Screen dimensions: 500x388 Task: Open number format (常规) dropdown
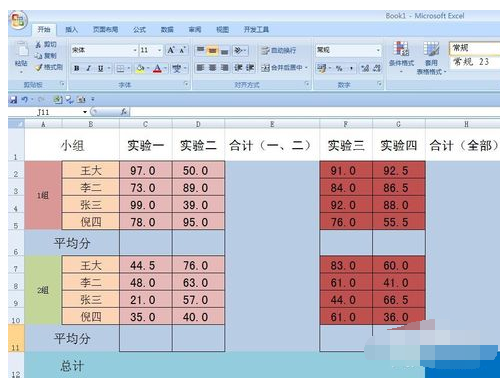378,50
